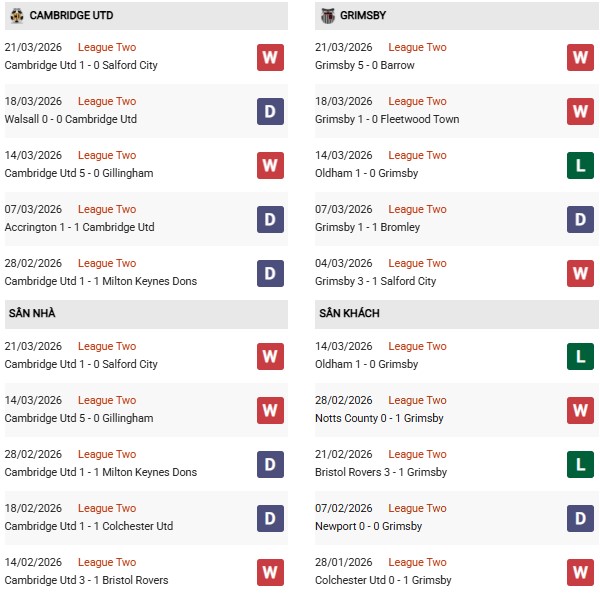Click the L badge for Bristol Rovers 3 - 1 Grimsby
The height and width of the screenshot is (593, 600).
tap(581, 464)
